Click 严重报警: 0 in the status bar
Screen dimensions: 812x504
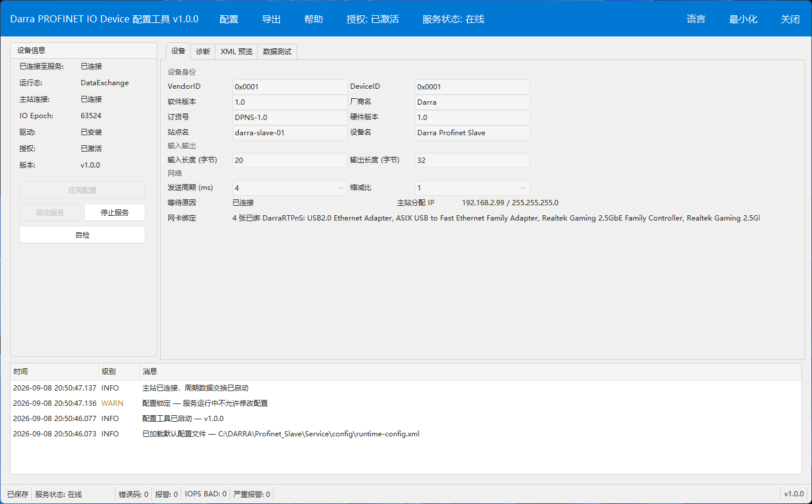coord(252,495)
